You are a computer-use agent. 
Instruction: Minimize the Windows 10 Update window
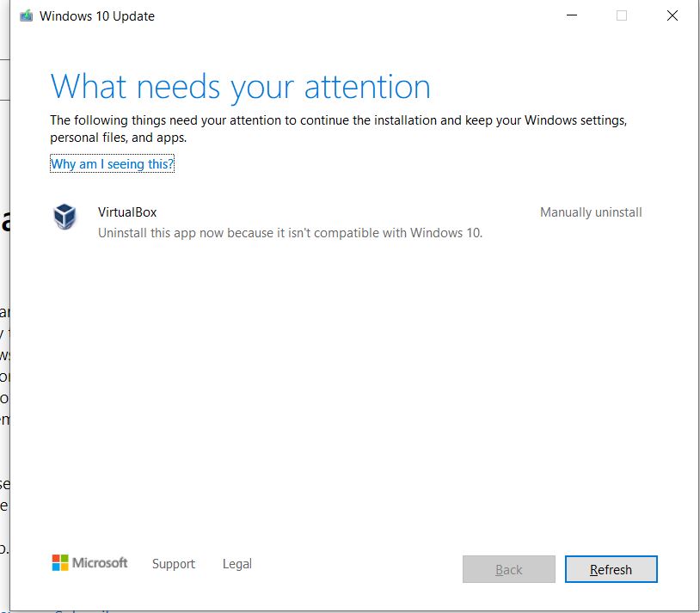click(x=572, y=15)
